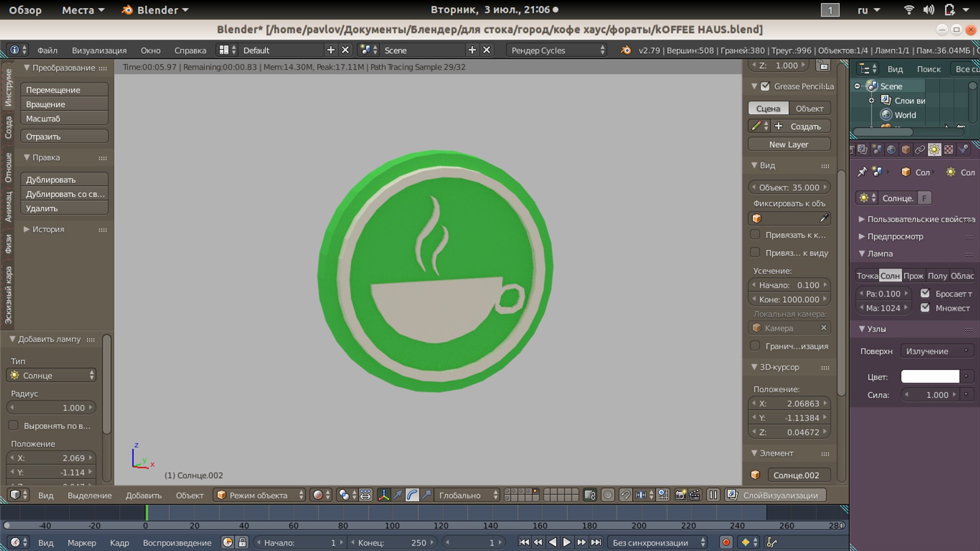Screen dimensions: 980x551
Task: Click the 'New Layer' button
Action: [789, 145]
